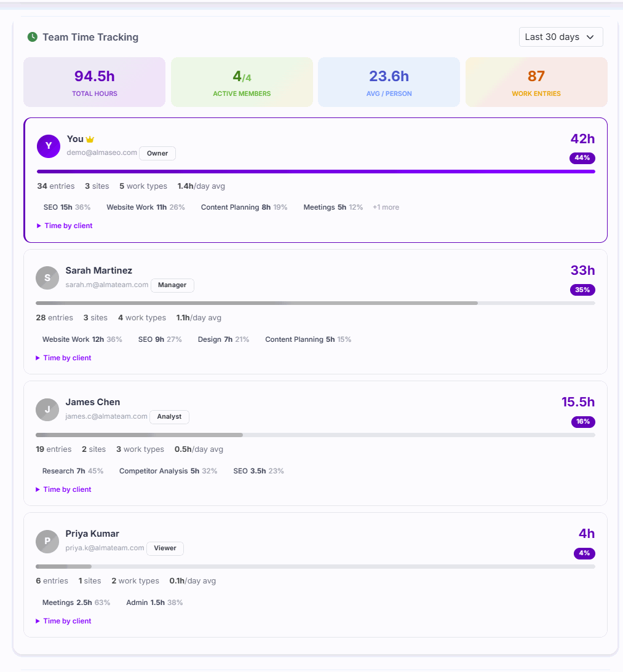Click Website Work 12h 36%
Viewport: 623px width, 672px height.
pyautogui.click(x=82, y=339)
